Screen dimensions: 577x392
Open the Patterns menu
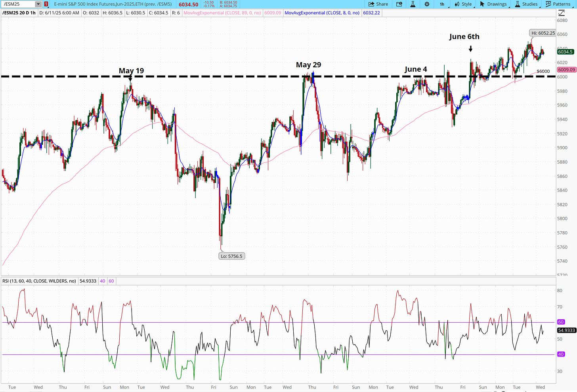pyautogui.click(x=558, y=4)
